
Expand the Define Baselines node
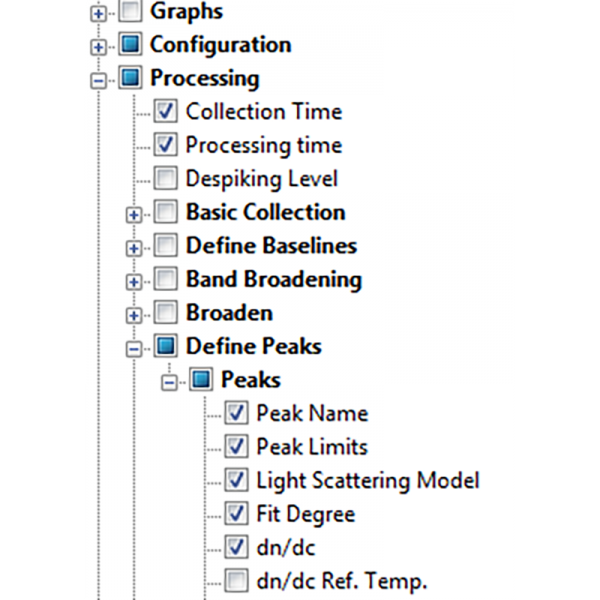(x=134, y=248)
